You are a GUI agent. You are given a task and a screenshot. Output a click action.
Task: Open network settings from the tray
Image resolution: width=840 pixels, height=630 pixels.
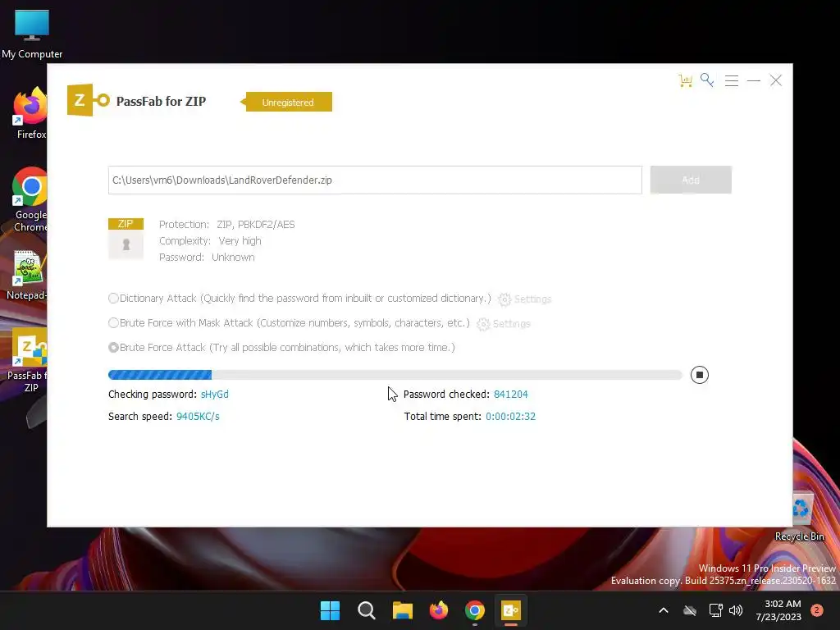[715, 610]
